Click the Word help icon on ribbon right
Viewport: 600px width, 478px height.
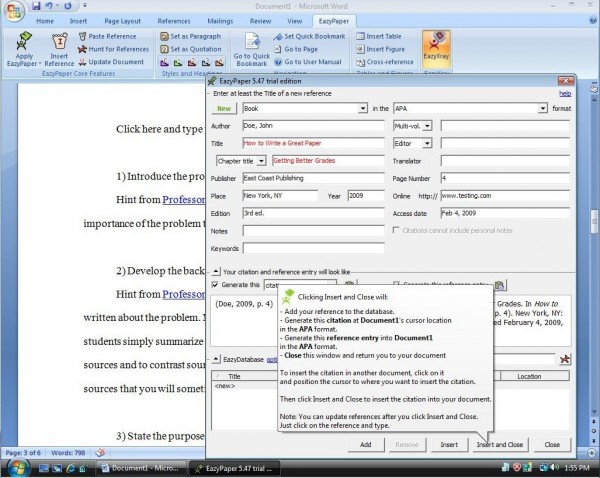[x=592, y=21]
